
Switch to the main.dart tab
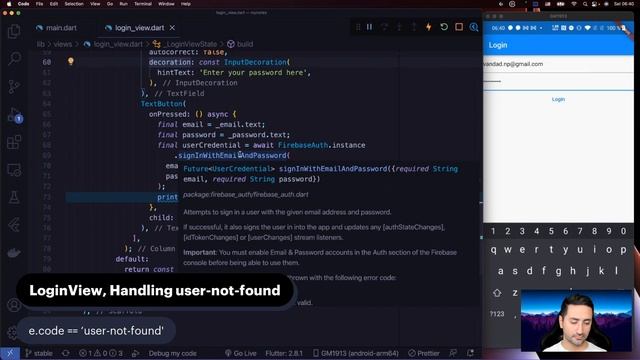[56, 28]
